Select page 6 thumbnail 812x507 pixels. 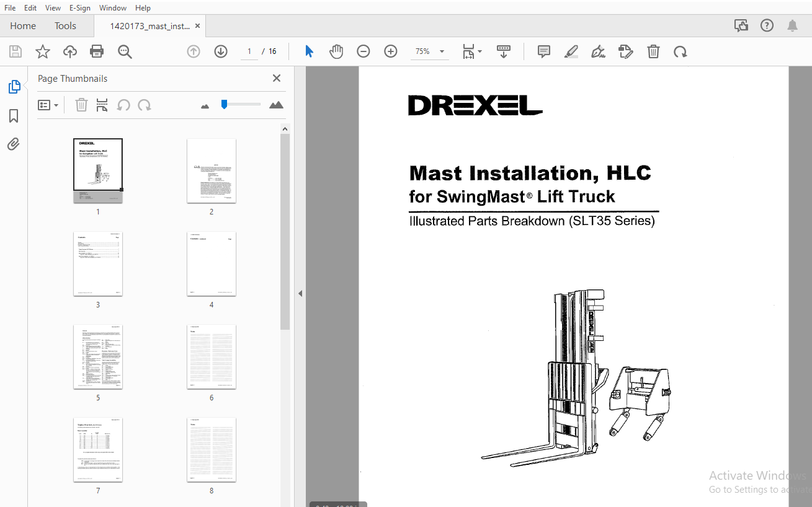point(212,356)
